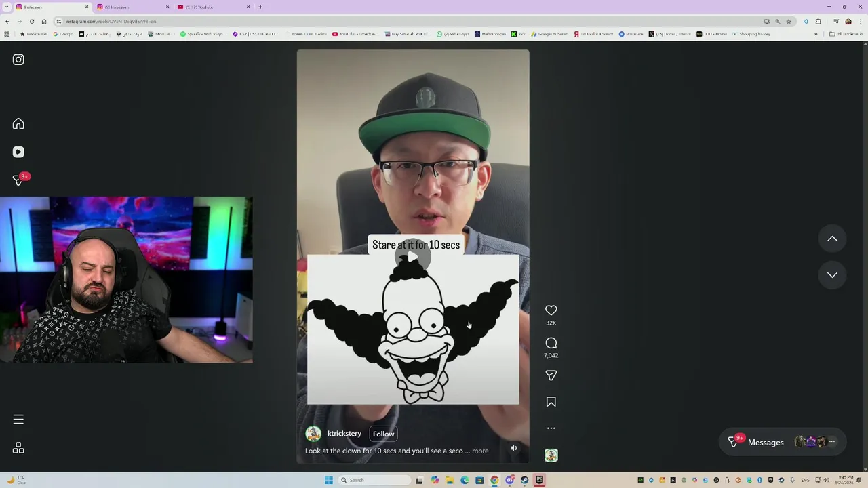Open the taskbar volume control

pos(825,480)
